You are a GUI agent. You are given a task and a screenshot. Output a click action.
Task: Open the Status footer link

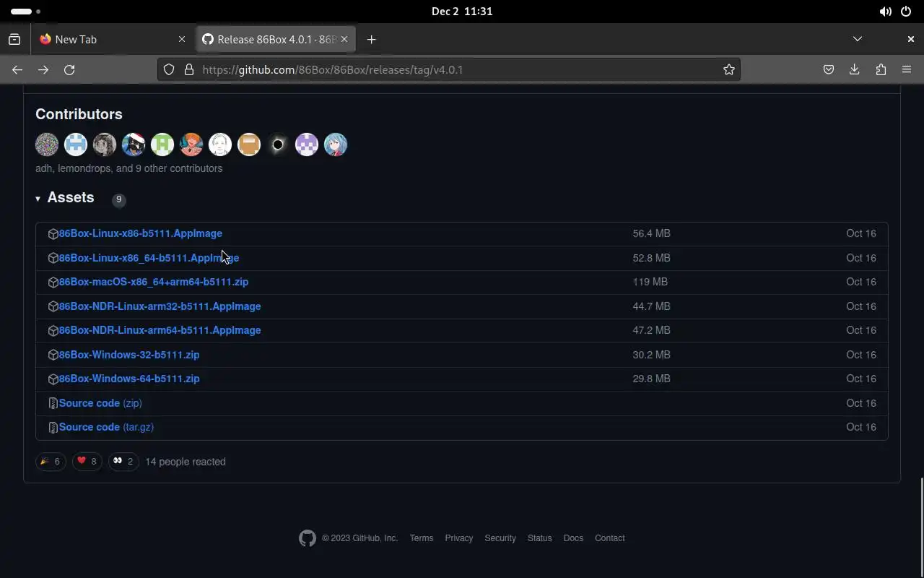(x=540, y=538)
